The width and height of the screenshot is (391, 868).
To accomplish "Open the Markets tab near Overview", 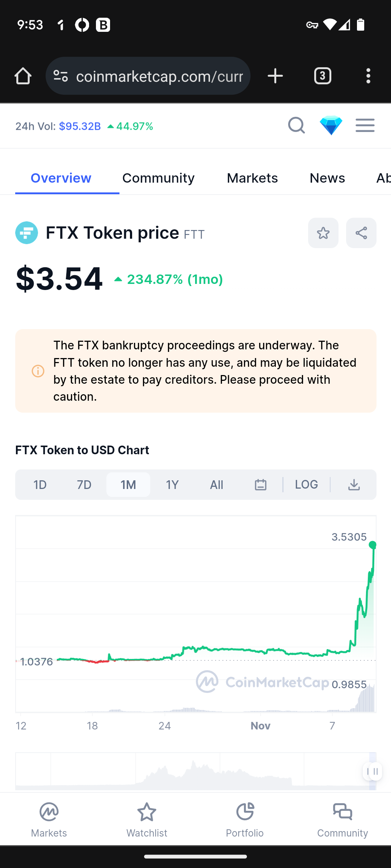I will tap(252, 178).
